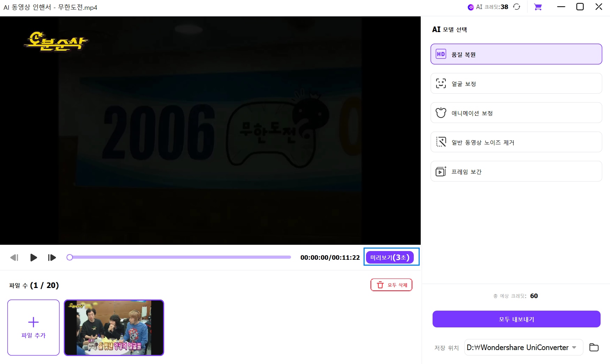Open the save location folder browser icon
The width and height of the screenshot is (610, 364).
point(594,347)
